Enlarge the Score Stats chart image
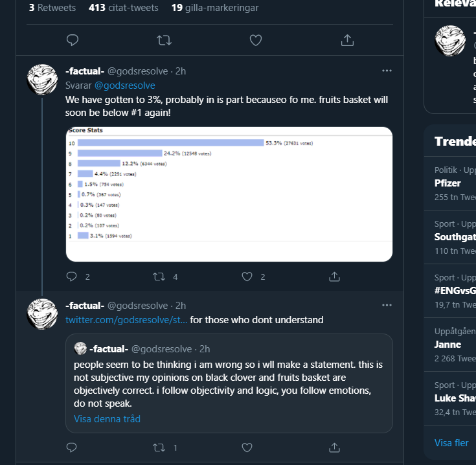The width and height of the screenshot is (476, 465). (229, 194)
